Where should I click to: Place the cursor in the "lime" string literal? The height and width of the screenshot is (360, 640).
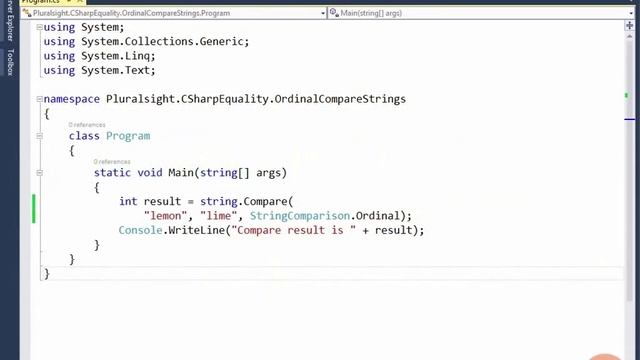coord(218,216)
